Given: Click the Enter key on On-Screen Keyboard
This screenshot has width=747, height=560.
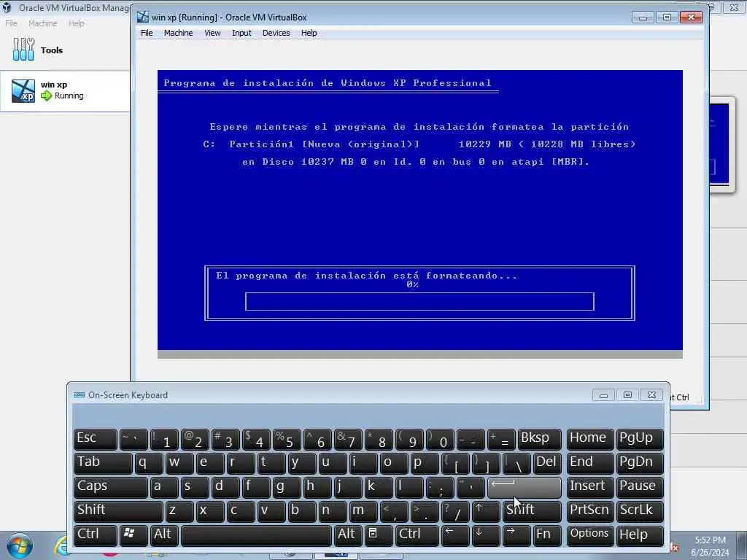Looking at the screenshot, I should click(x=525, y=486).
